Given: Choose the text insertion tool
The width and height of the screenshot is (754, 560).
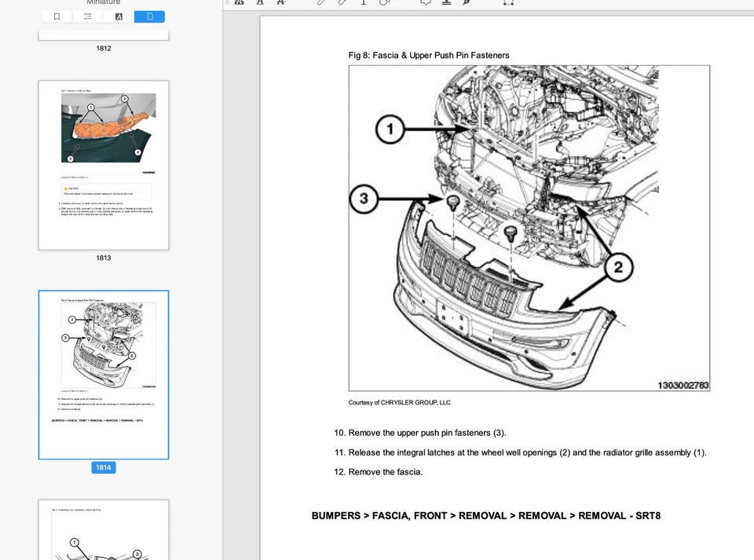Looking at the screenshot, I should 363,3.
